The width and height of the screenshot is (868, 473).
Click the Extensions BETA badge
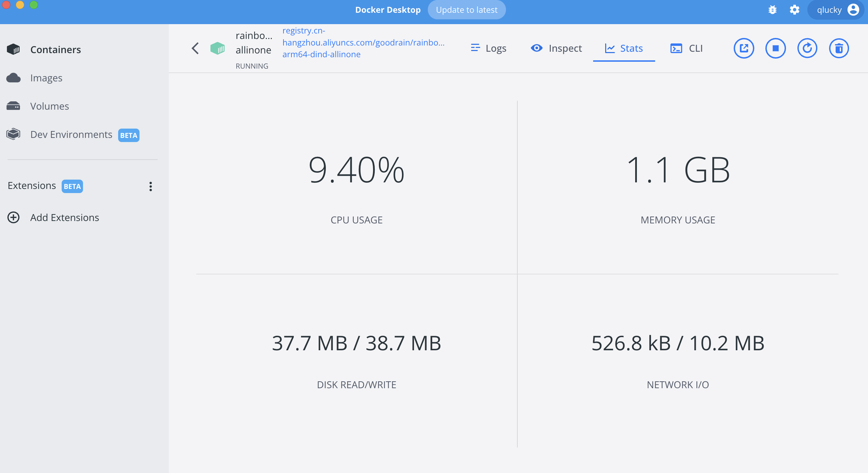72,186
